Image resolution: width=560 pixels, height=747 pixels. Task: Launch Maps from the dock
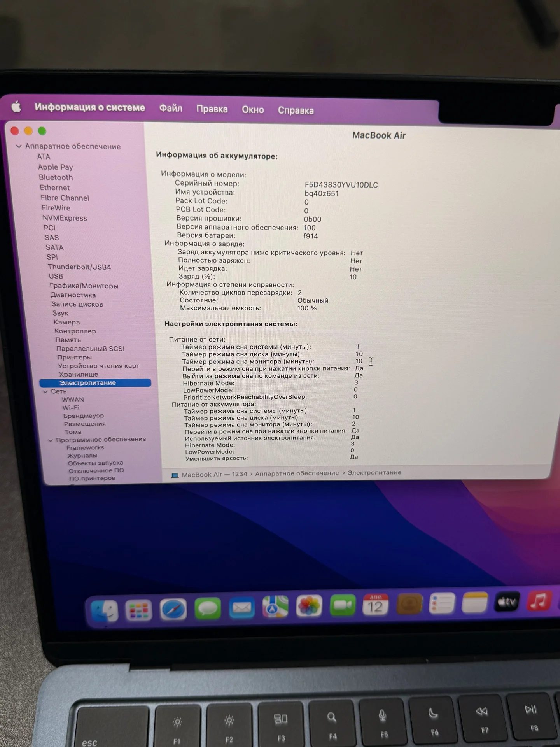tap(275, 607)
